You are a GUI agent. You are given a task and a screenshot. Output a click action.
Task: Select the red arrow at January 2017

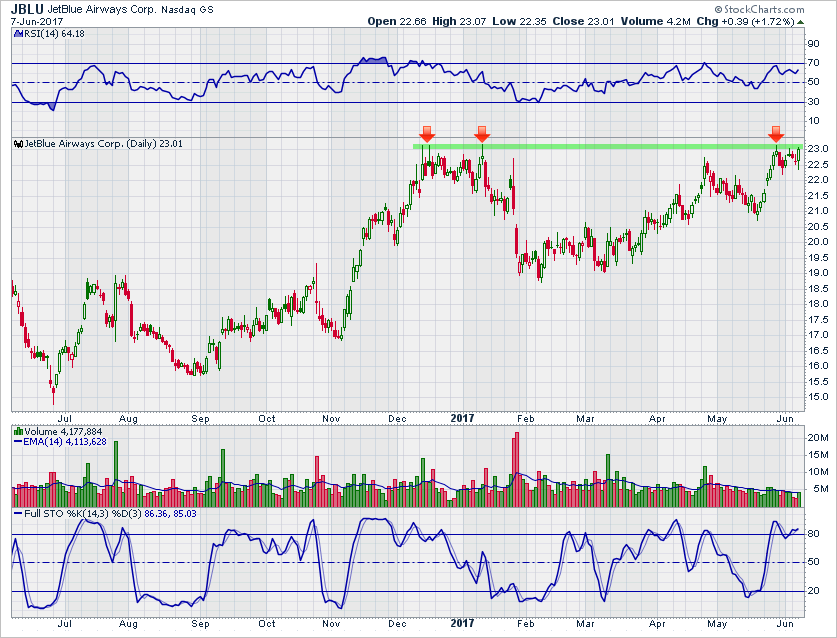pos(482,134)
